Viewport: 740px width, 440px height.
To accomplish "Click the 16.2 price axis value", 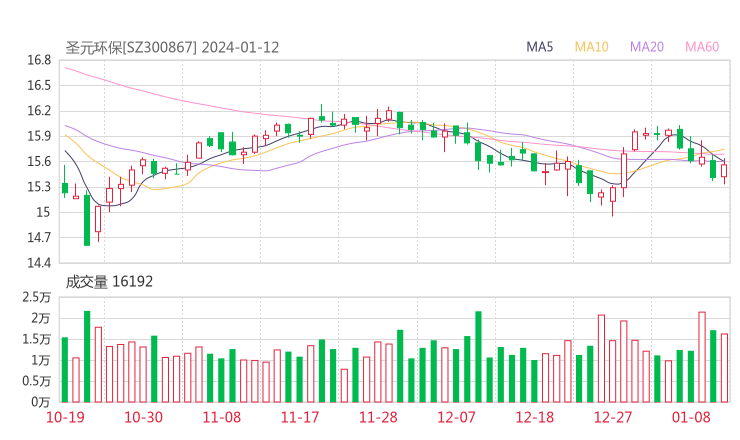I will [x=39, y=111].
